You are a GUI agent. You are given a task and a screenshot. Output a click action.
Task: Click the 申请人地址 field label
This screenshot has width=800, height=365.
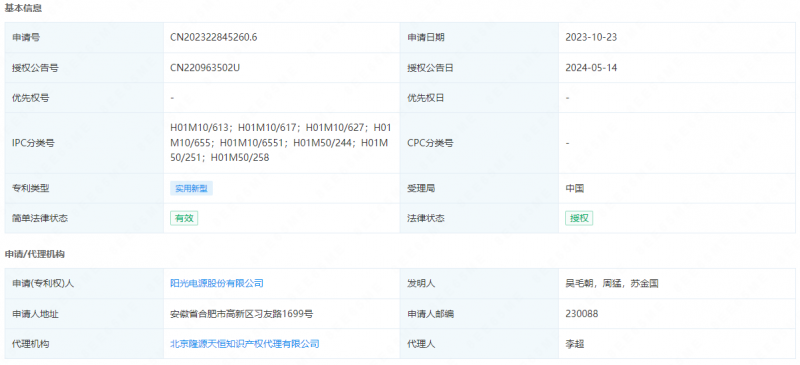pos(35,314)
